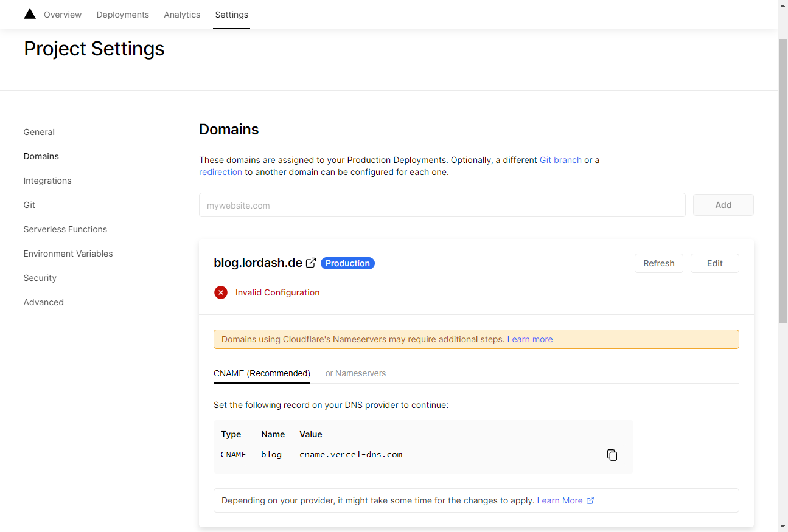Follow the Git branch link
Viewport: 788px width, 532px height.
pyautogui.click(x=560, y=160)
